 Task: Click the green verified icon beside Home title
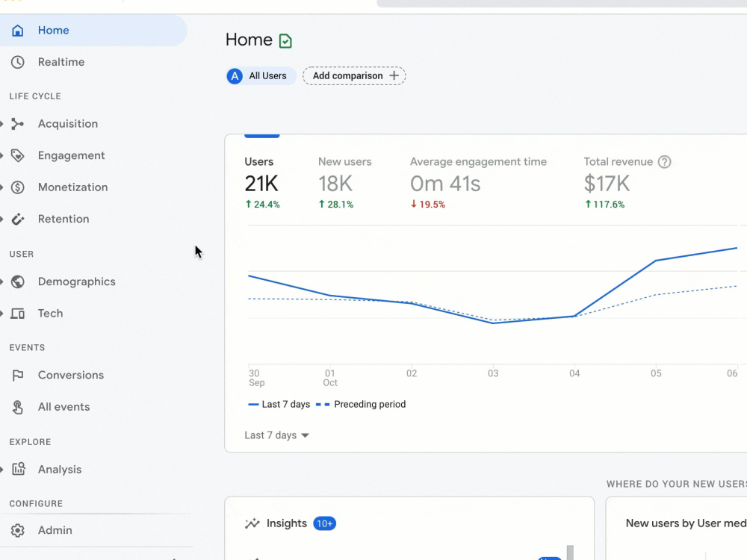tap(285, 41)
